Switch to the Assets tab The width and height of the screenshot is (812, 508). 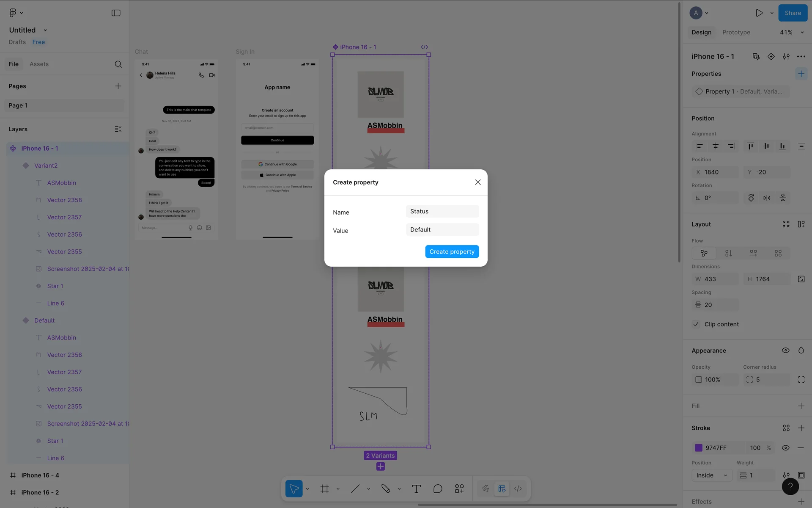[39, 64]
